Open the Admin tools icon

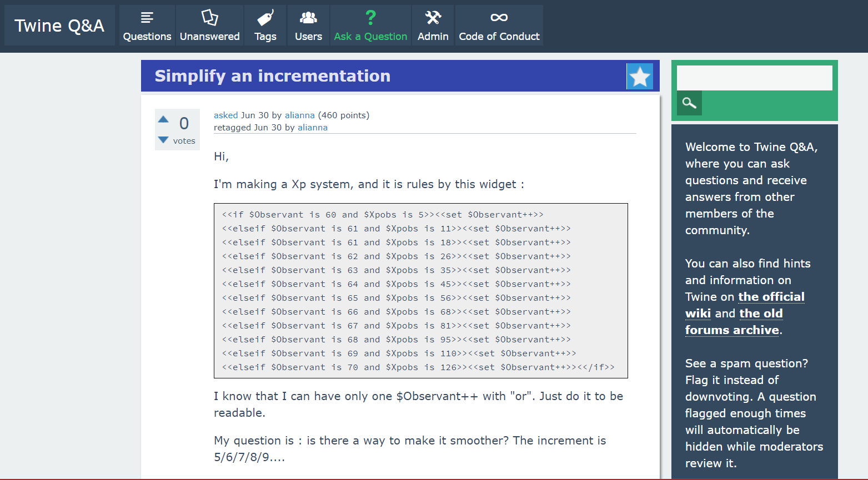pyautogui.click(x=433, y=18)
